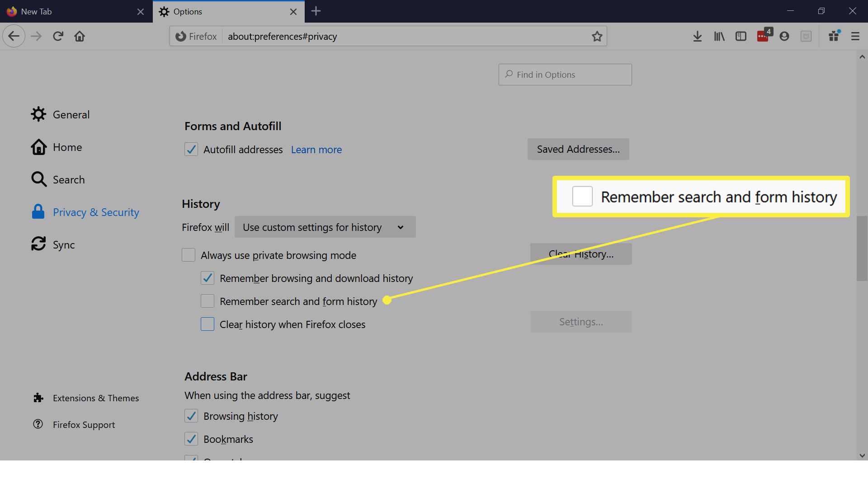The height and width of the screenshot is (488, 868).
Task: Toggle Clear history when Firefox closes
Action: coord(208,324)
